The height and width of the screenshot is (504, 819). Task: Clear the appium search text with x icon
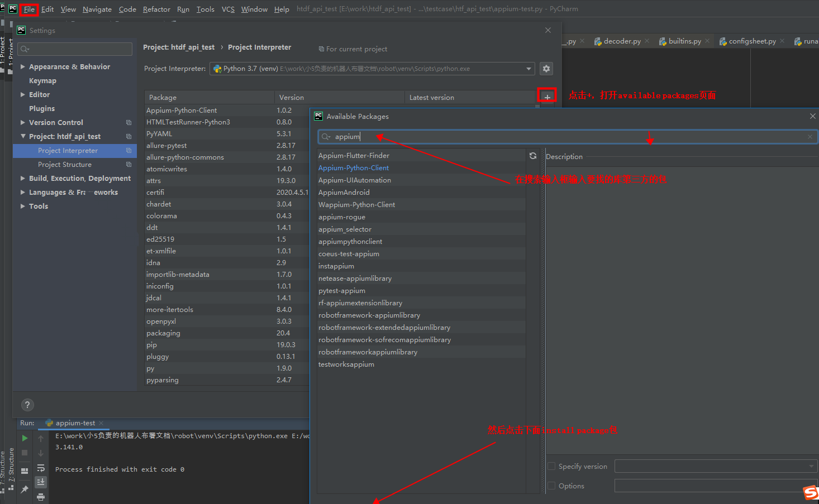[x=810, y=137]
